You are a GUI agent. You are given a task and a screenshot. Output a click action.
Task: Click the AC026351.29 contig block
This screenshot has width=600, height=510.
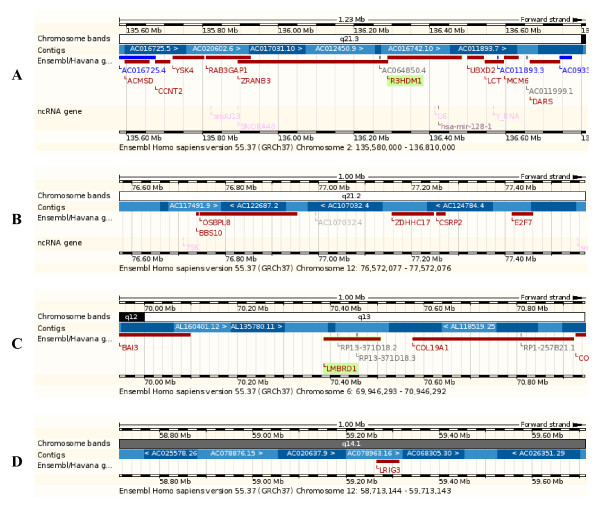538,454
